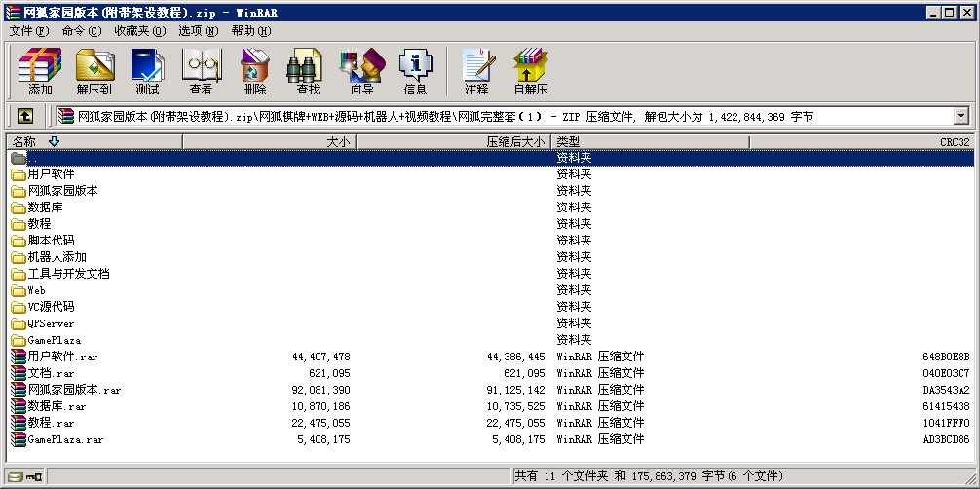Sort by the 名称 column header

coord(94,142)
